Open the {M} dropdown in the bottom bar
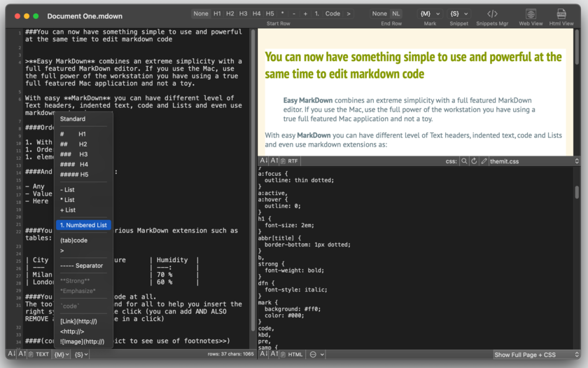This screenshot has width=588, height=368. [x=62, y=354]
